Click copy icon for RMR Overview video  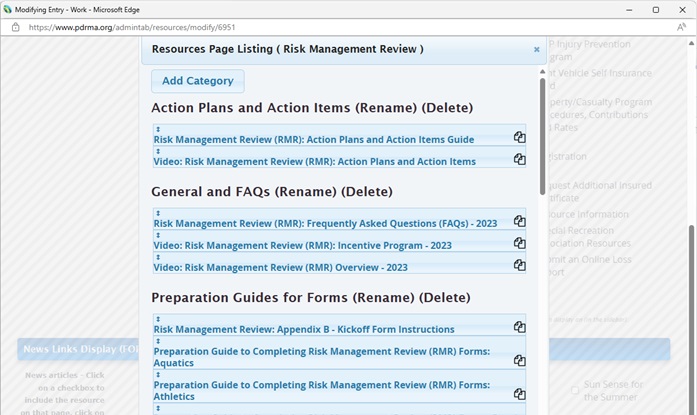coord(519,265)
